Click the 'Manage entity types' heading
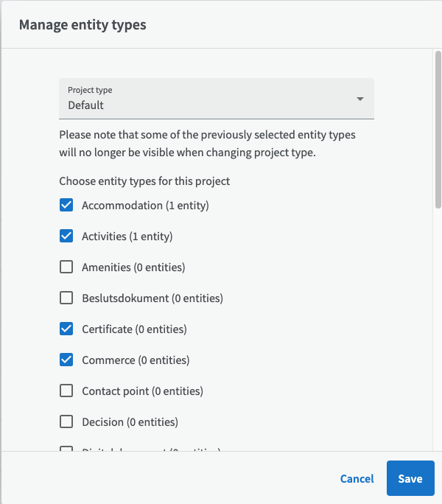 (83, 25)
